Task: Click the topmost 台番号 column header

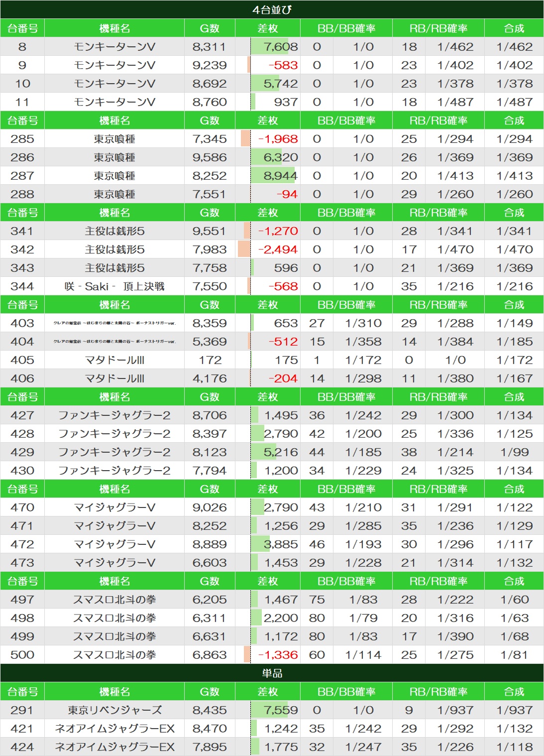Action: tap(22, 28)
